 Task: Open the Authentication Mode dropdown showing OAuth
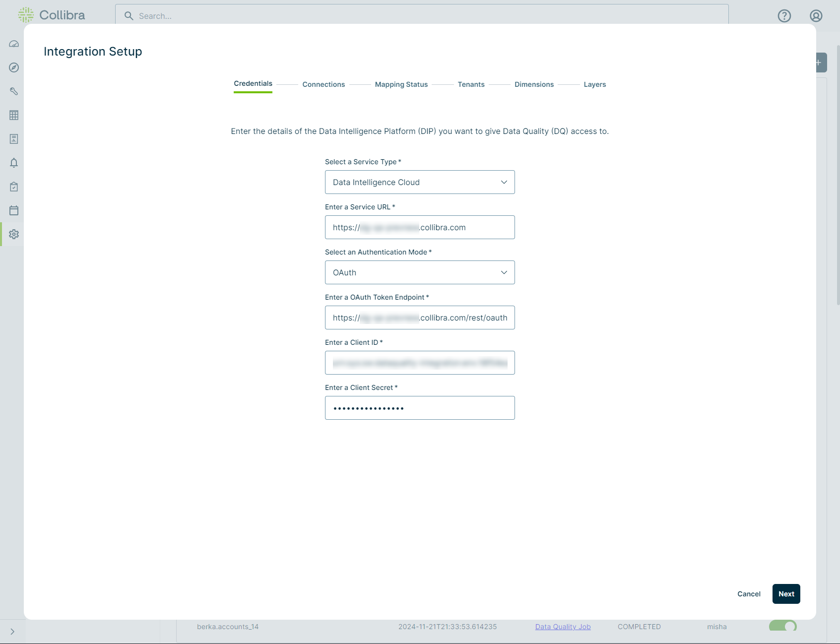click(420, 272)
